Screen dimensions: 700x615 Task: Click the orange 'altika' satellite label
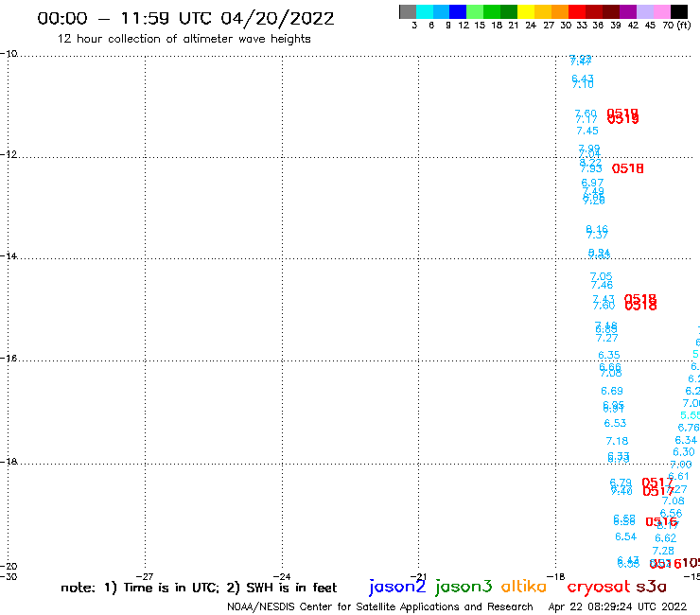[x=523, y=587]
